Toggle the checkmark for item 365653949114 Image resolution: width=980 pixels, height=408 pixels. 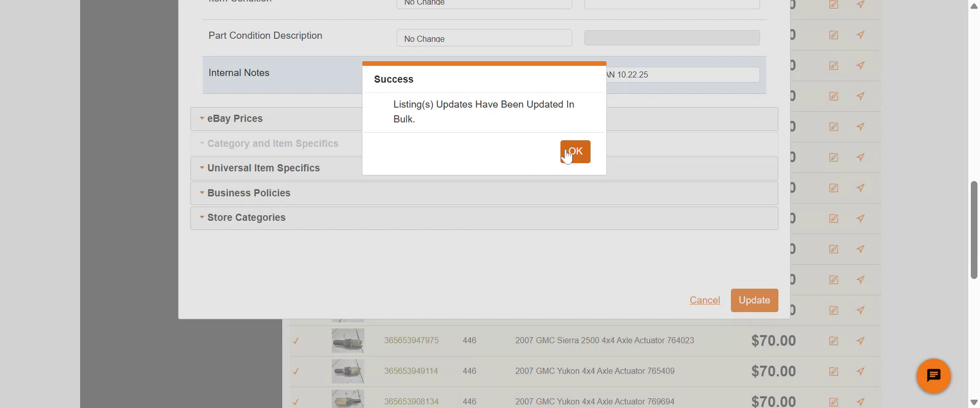tap(296, 371)
